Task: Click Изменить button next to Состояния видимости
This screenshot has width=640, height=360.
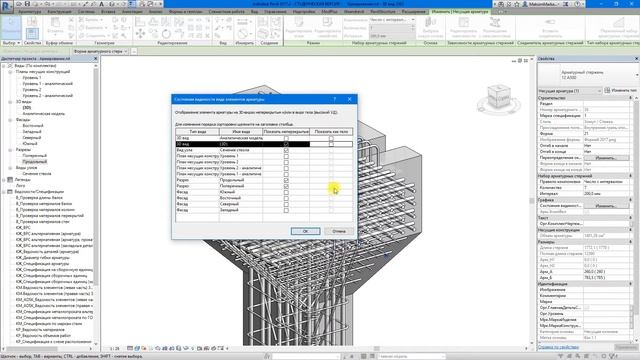Action: pyautogui.click(x=606, y=206)
